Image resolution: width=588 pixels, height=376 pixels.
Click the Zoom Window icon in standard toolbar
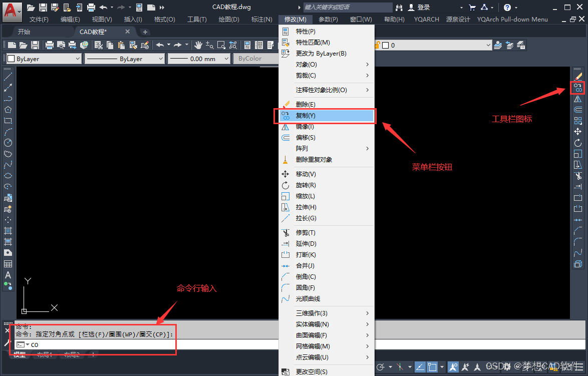tap(221, 46)
